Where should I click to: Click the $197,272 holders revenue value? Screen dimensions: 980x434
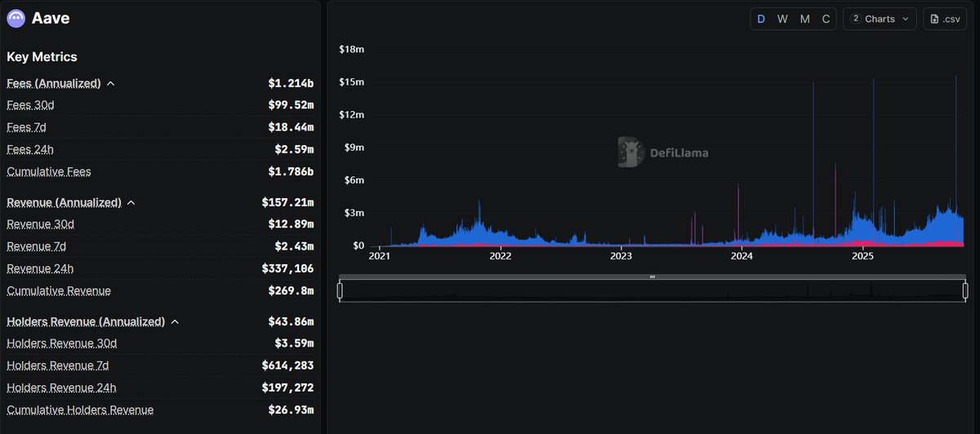click(x=287, y=387)
